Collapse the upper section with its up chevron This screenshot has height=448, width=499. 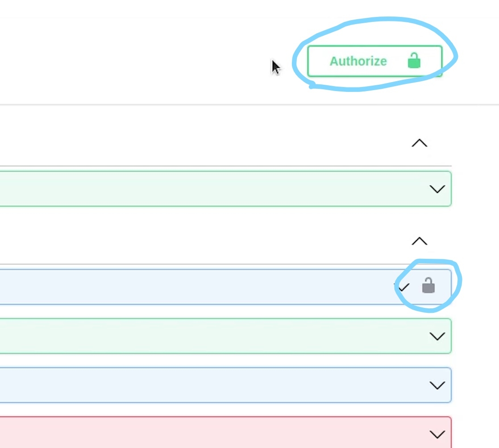[419, 143]
